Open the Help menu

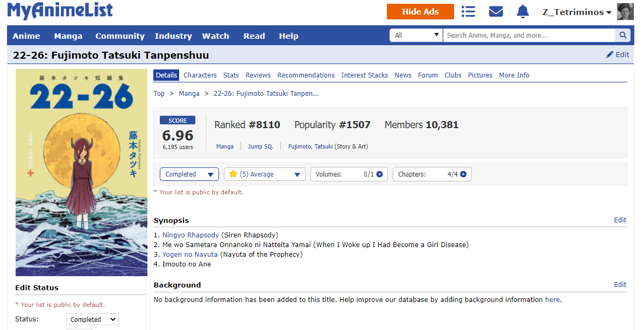[x=289, y=36]
